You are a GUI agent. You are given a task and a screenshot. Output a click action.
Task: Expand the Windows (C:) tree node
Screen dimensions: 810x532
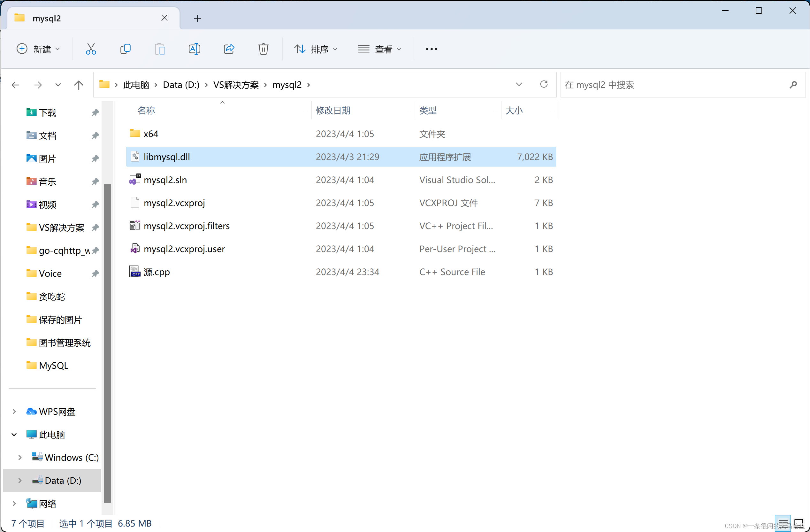coord(20,458)
